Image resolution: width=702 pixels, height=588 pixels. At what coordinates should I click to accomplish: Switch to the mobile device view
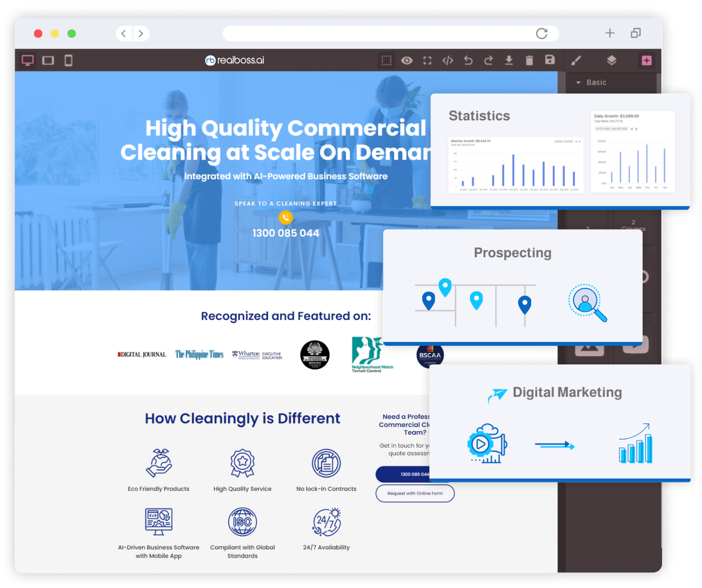[69, 61]
